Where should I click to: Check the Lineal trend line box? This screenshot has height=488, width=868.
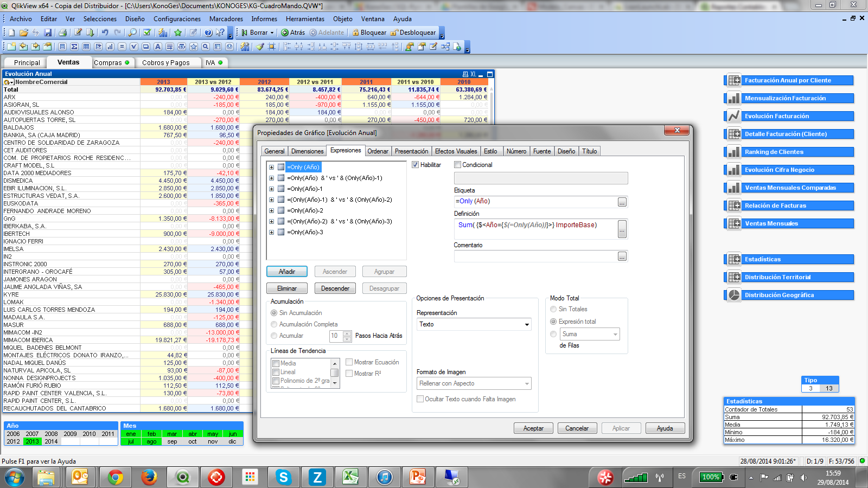click(276, 372)
